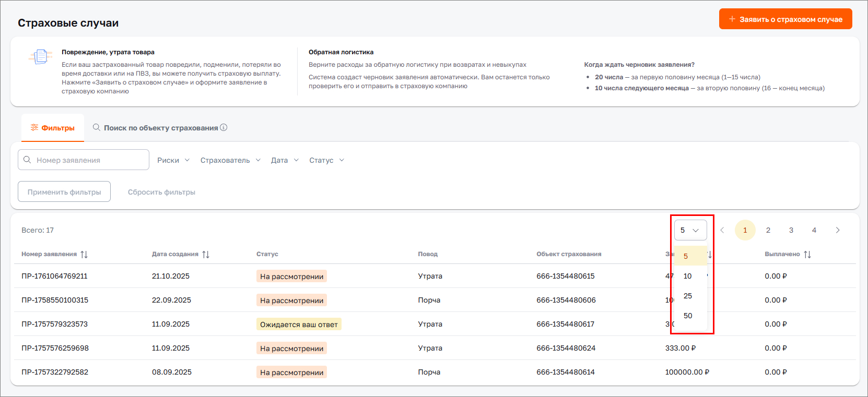Open the Страхователь filter dropdown
Screen dimensions: 868x397
[x=230, y=160]
